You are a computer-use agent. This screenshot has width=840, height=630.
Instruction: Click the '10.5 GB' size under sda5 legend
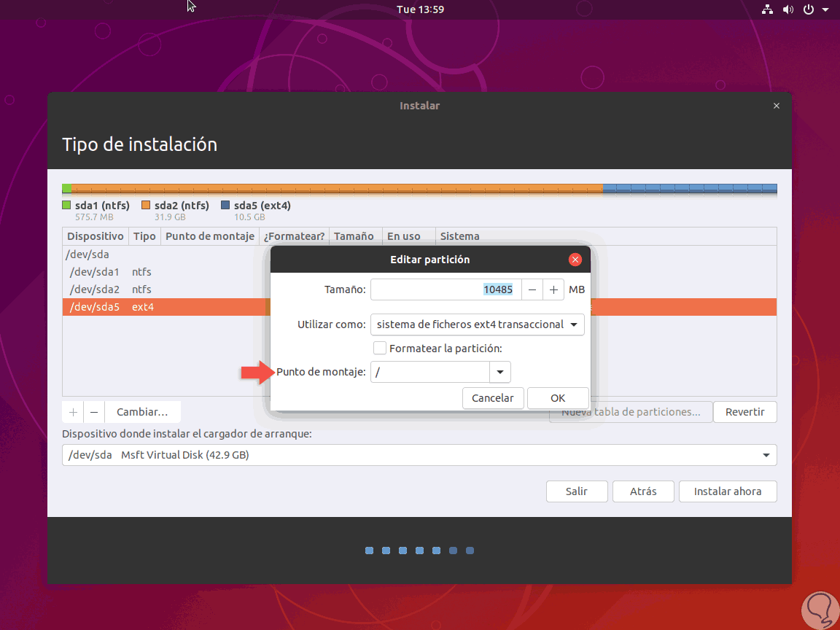click(249, 217)
